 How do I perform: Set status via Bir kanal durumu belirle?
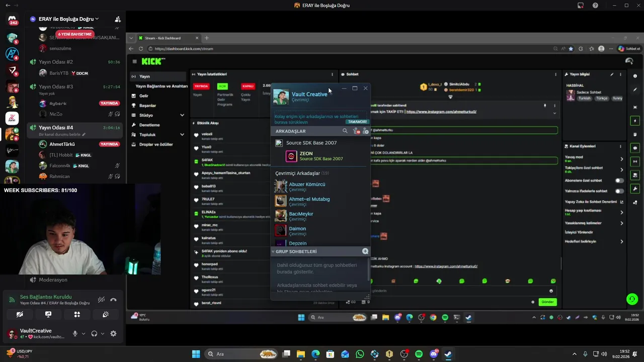click(62, 135)
